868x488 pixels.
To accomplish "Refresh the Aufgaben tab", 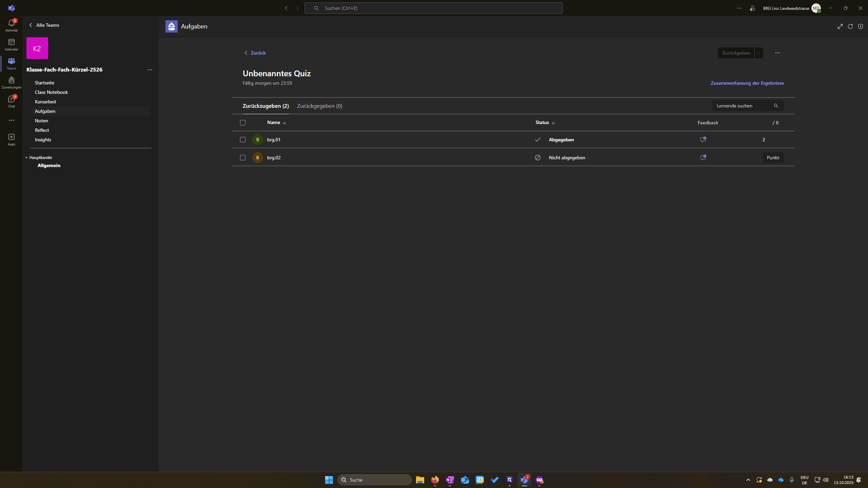I will tap(850, 26).
